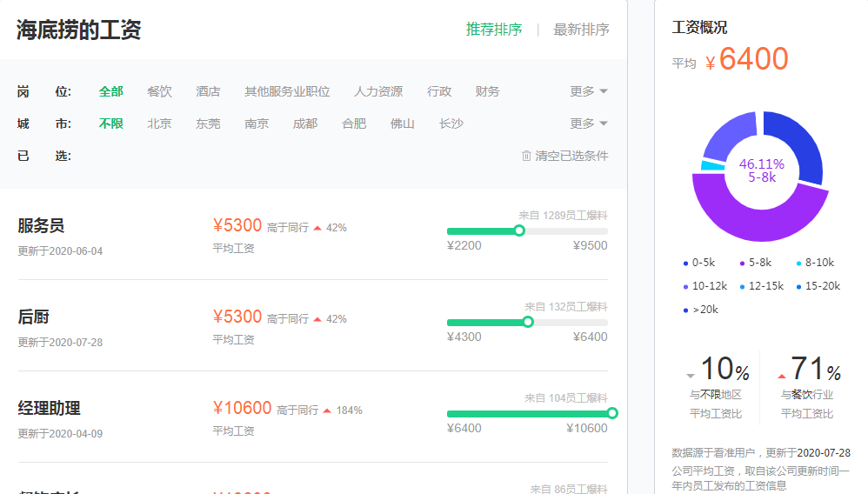Image resolution: width=868 pixels, height=494 pixels.
Task: Filter positions by 酒店
Action: (208, 91)
